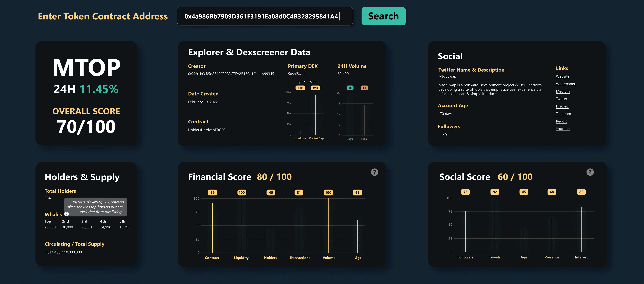Open the Youtube link
The image size is (644, 284).
click(563, 129)
